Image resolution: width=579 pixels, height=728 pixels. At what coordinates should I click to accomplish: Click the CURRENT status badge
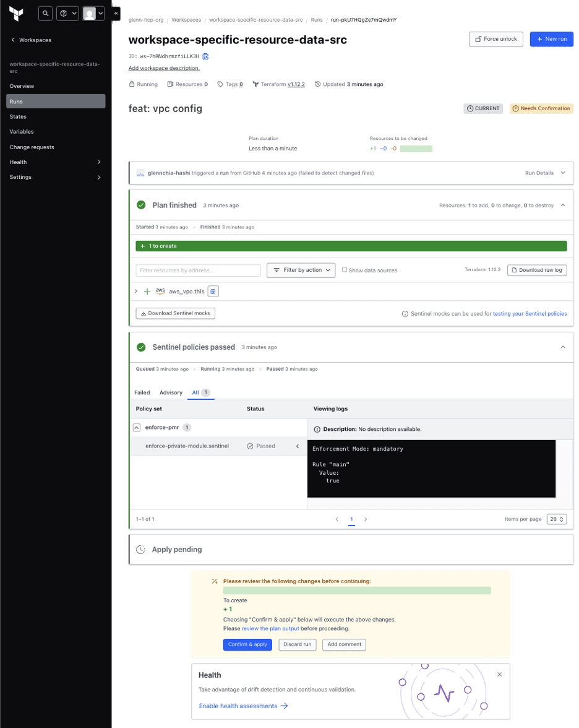tap(483, 109)
